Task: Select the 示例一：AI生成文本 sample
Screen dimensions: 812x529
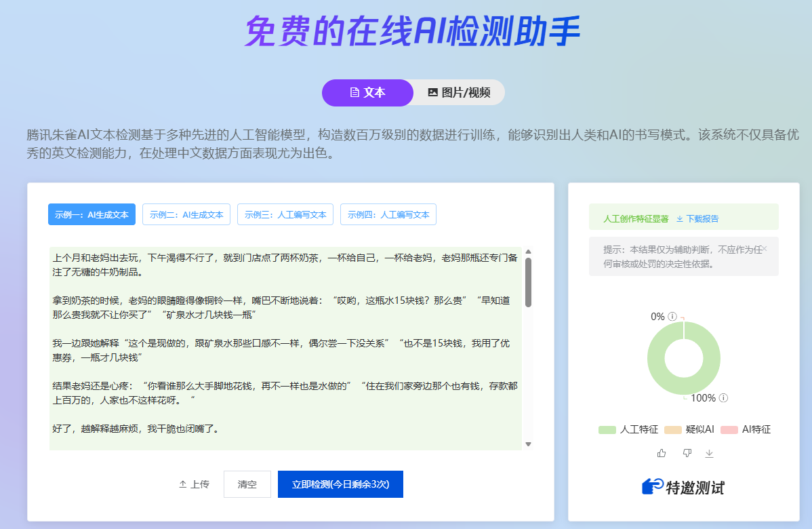Action: pyautogui.click(x=92, y=214)
